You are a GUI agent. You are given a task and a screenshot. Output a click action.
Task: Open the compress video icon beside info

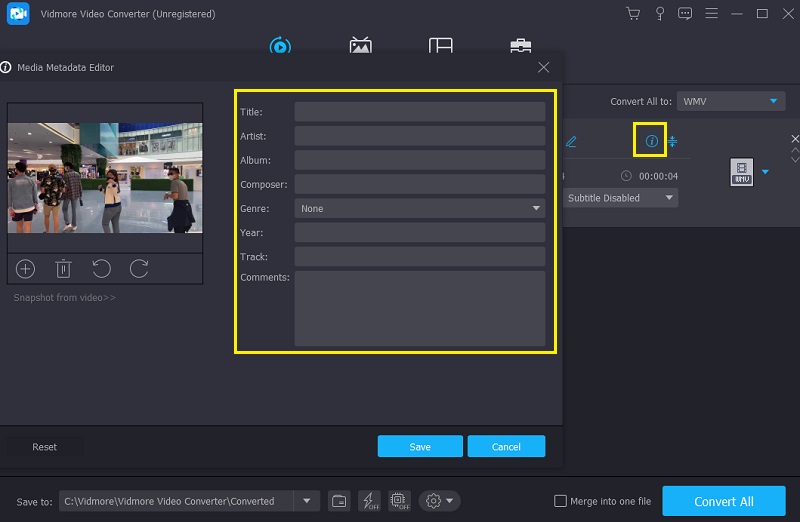click(x=673, y=142)
